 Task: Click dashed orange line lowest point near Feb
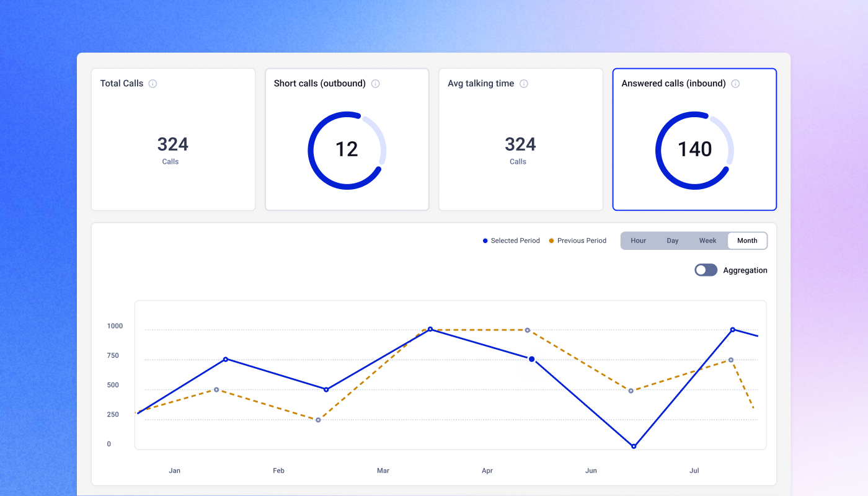pos(318,420)
